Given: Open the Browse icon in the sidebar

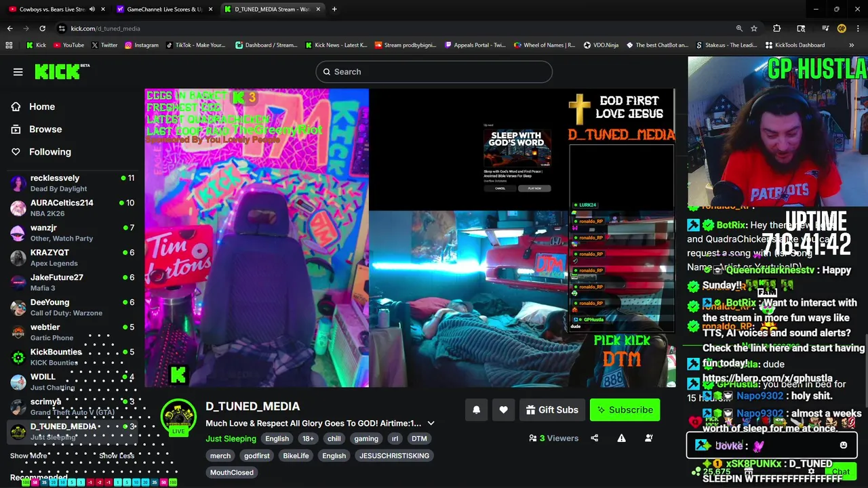Looking at the screenshot, I should [x=16, y=129].
